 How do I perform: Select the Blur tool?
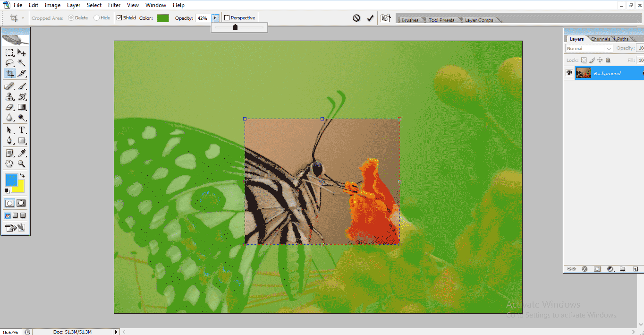pos(9,118)
